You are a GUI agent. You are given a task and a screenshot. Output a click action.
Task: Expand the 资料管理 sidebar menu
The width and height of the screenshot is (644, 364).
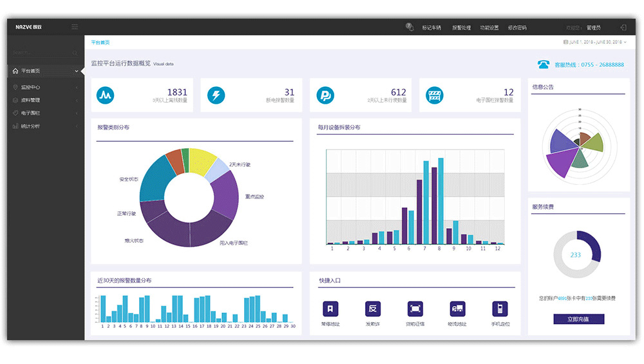45,100
